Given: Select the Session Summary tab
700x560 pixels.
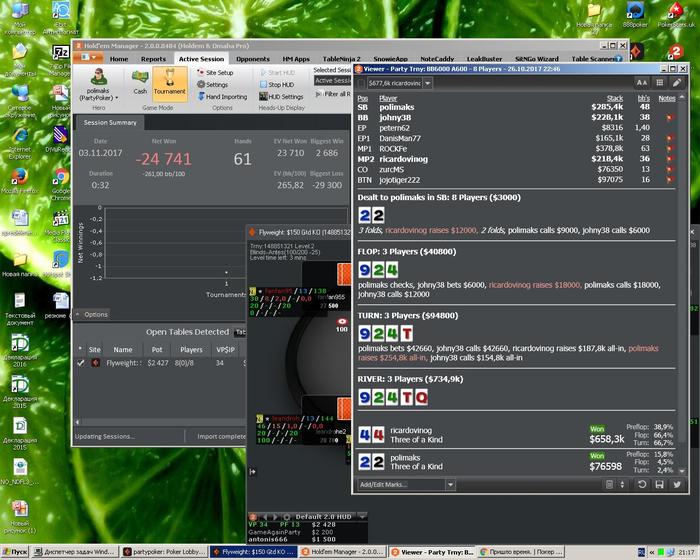Looking at the screenshot, I should pos(110,122).
